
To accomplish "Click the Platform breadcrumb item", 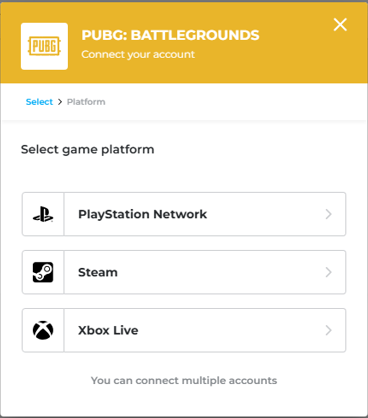I will tap(86, 102).
